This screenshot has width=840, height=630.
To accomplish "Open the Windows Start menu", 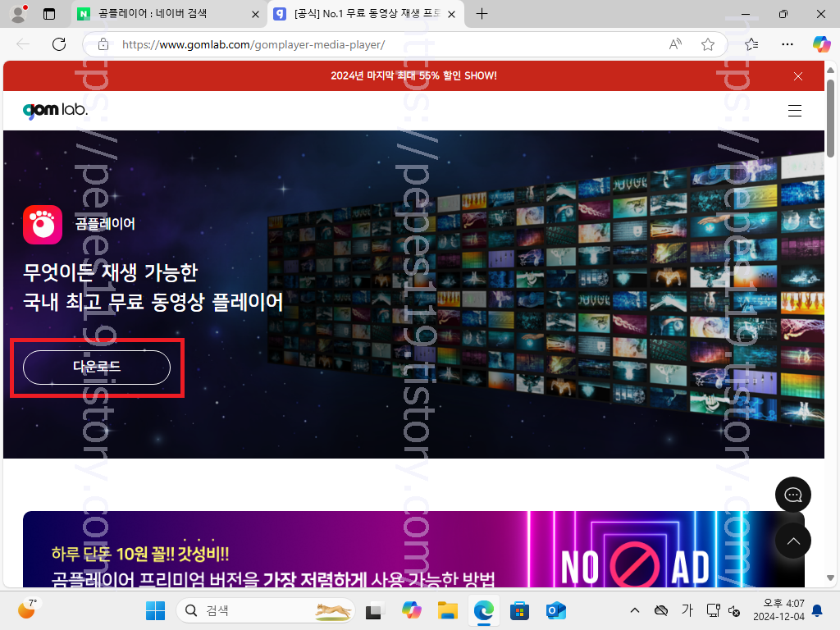I will click(x=155, y=610).
